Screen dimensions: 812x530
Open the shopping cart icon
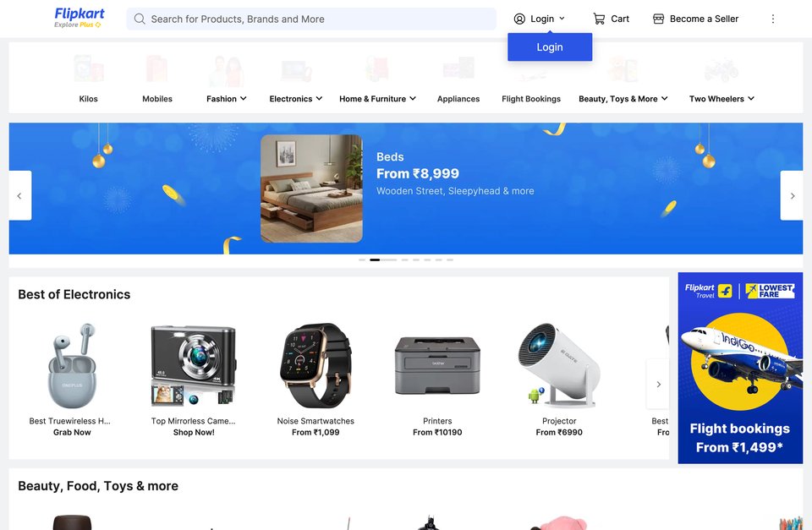599,19
